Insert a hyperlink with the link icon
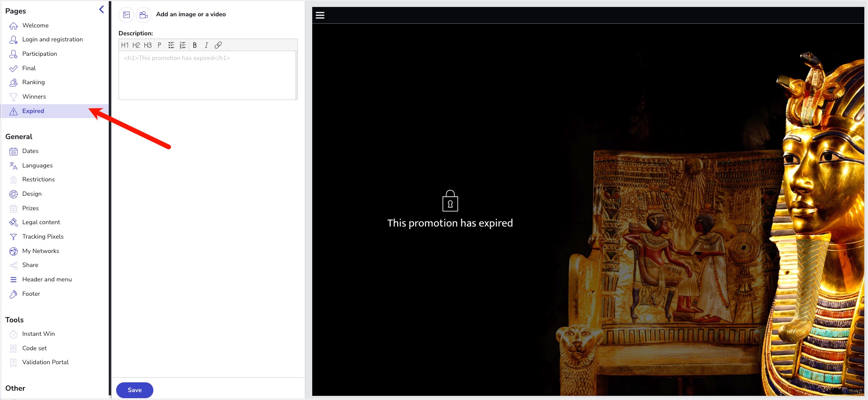868x400 pixels. 218,45
